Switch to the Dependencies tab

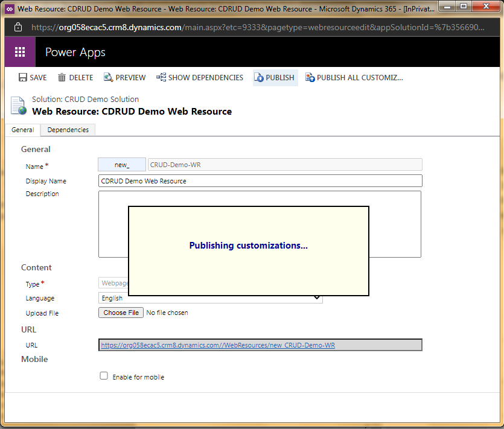[x=68, y=130]
